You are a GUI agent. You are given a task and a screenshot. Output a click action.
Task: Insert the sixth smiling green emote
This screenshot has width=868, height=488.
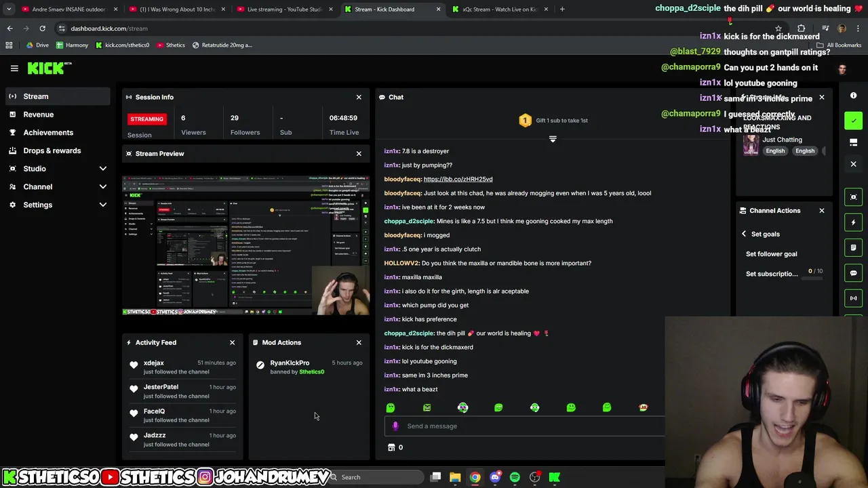click(x=571, y=407)
